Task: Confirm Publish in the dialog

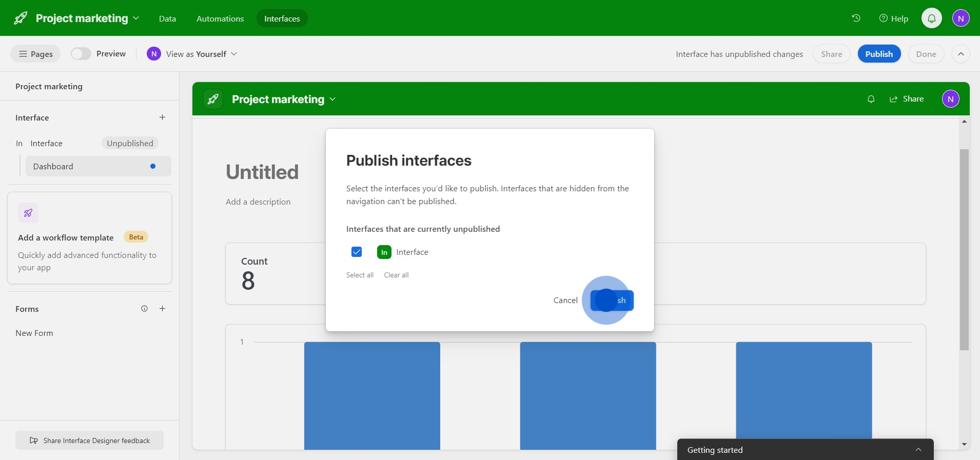Action: (612, 301)
